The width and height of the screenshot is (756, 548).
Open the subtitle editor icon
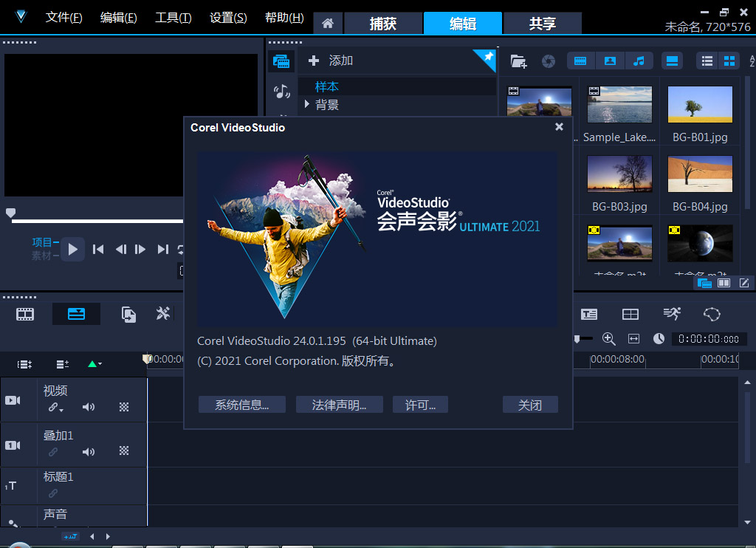click(589, 315)
